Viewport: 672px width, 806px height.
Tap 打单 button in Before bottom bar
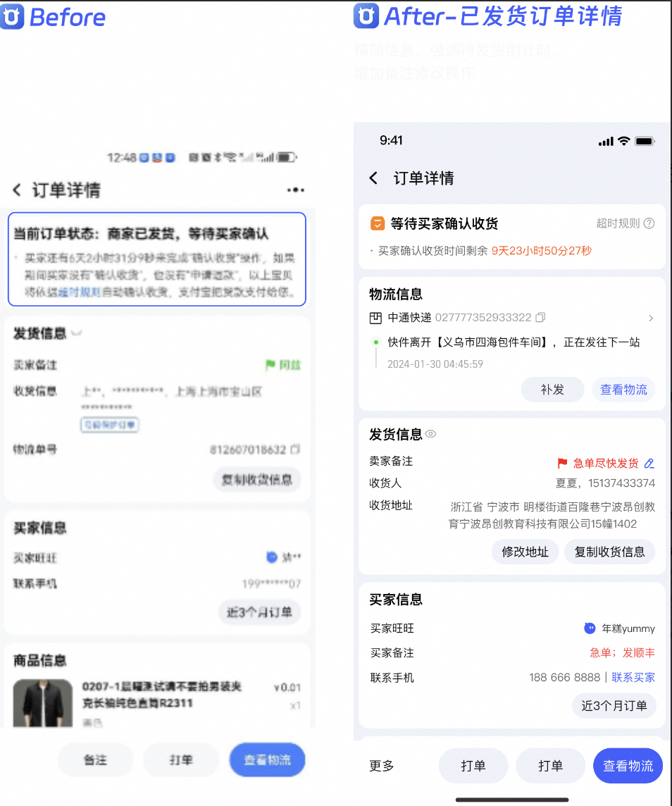181,759
